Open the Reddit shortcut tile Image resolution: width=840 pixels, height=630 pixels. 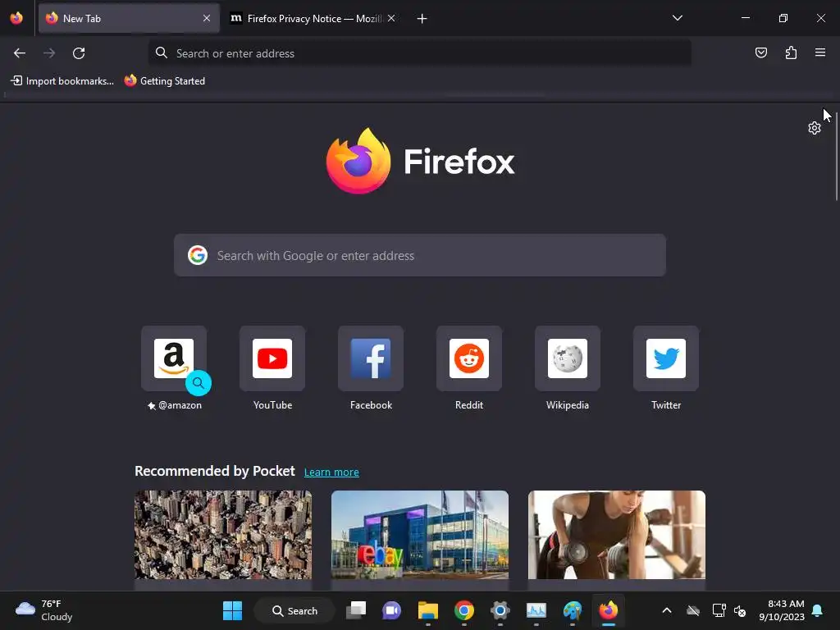click(469, 358)
